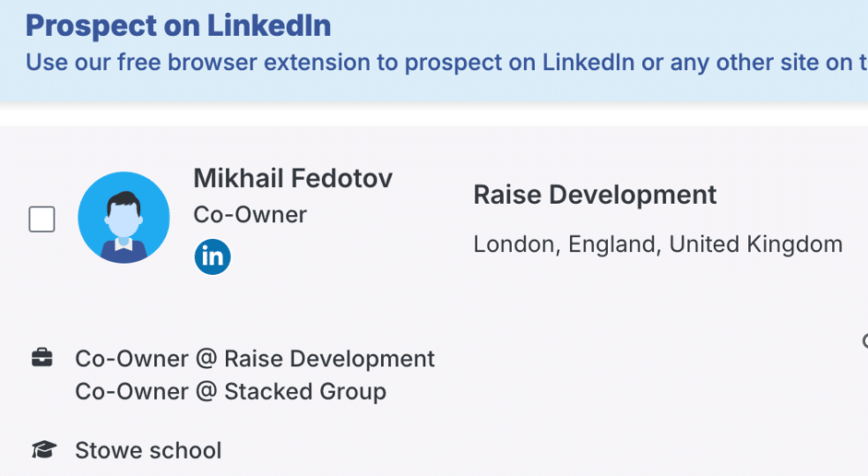Click Stacked Group in the job history
The image size is (868, 476).
[305, 391]
